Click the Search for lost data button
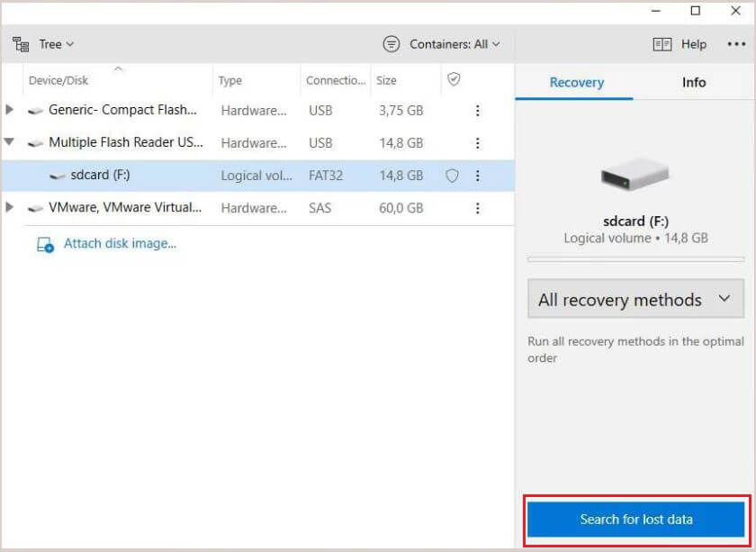The width and height of the screenshot is (756, 552). click(x=635, y=520)
